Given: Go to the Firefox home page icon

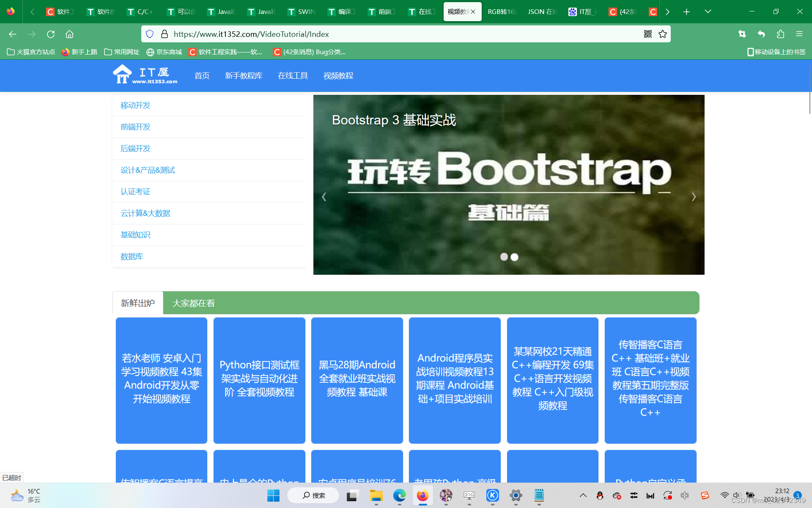Looking at the screenshot, I should [69, 34].
